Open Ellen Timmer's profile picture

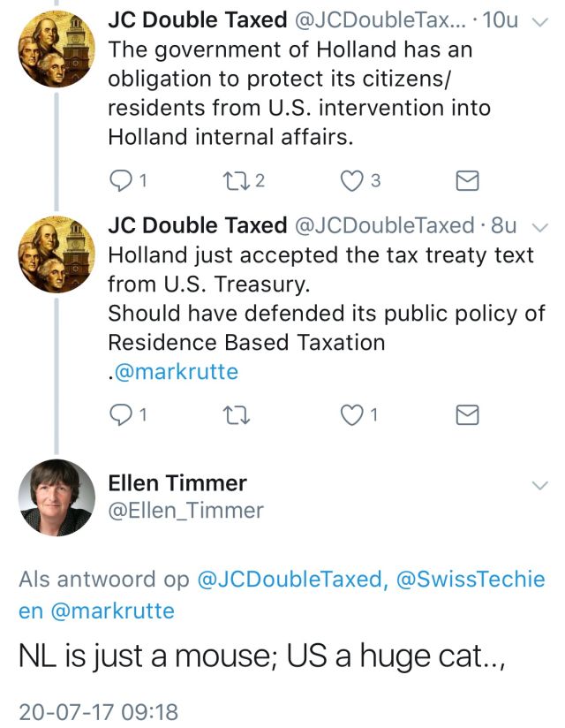[56, 497]
